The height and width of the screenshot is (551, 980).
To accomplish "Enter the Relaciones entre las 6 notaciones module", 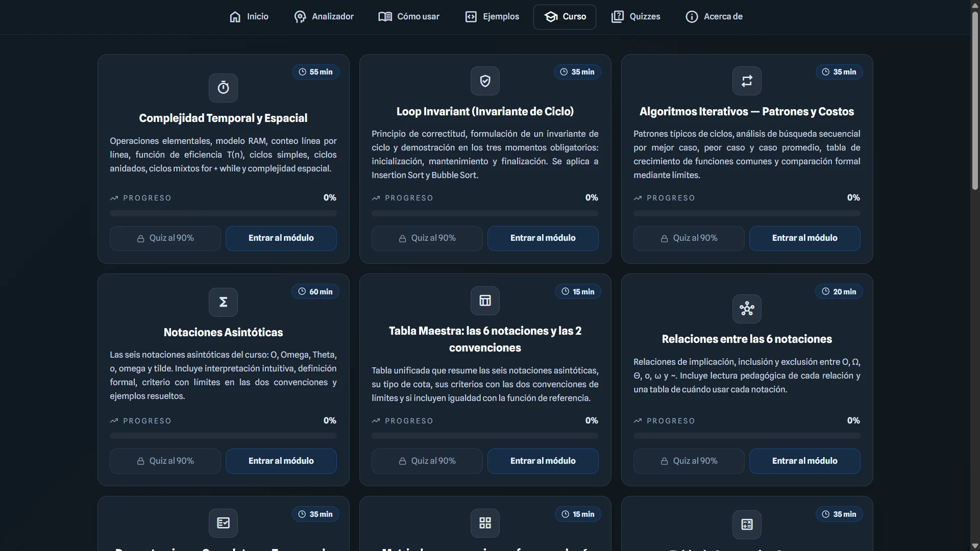I will pyautogui.click(x=805, y=461).
